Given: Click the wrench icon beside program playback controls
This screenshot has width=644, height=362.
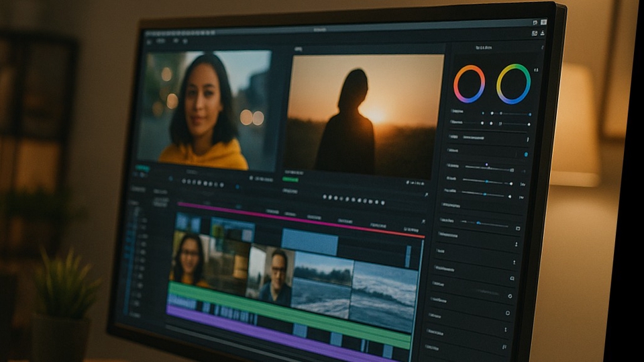Looking at the screenshot, I should [x=427, y=195].
